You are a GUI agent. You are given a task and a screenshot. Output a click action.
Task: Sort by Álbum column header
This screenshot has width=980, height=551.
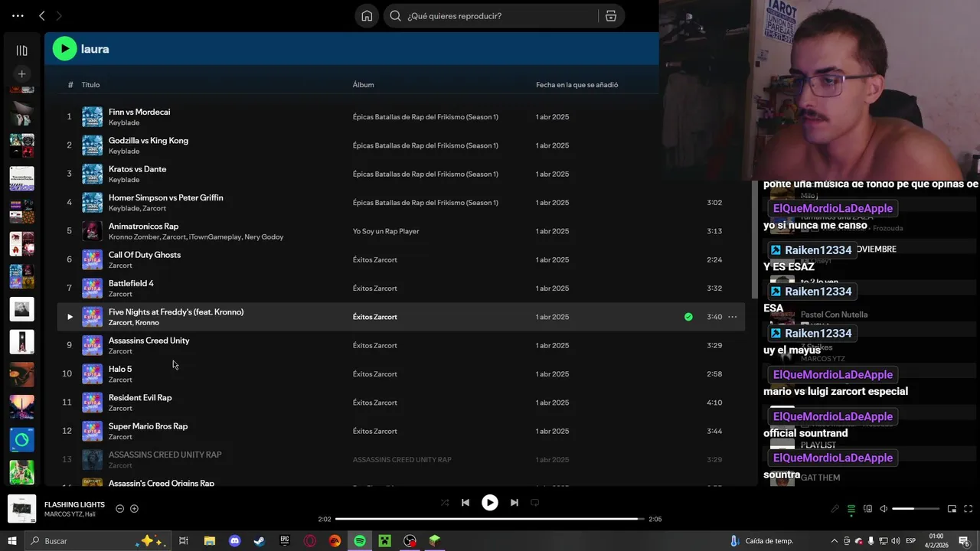[363, 85]
